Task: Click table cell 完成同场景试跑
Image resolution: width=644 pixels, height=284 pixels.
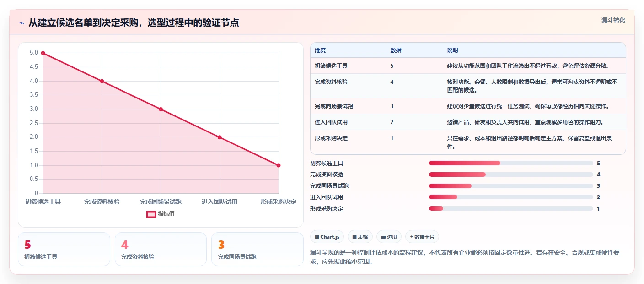Action: (334, 106)
